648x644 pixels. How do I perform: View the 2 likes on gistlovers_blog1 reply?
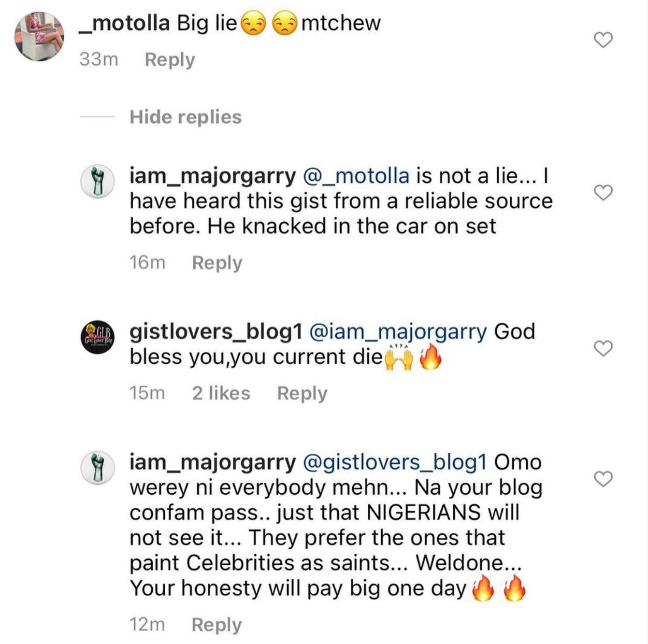pos(221,393)
